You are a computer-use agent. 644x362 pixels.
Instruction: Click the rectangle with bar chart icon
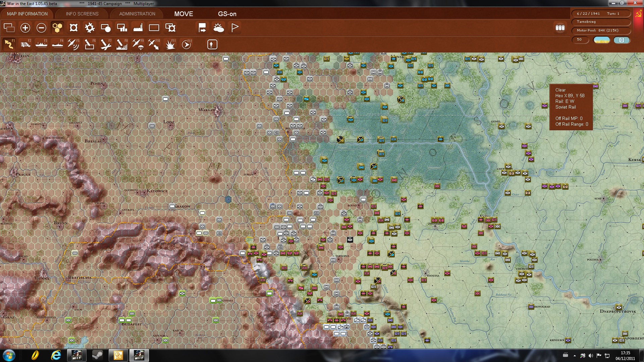coord(122,28)
